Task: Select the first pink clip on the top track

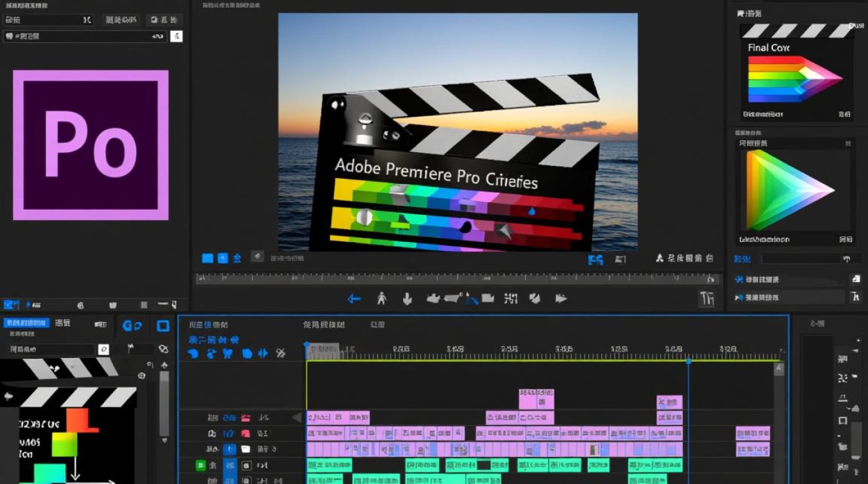Action: [x=338, y=418]
